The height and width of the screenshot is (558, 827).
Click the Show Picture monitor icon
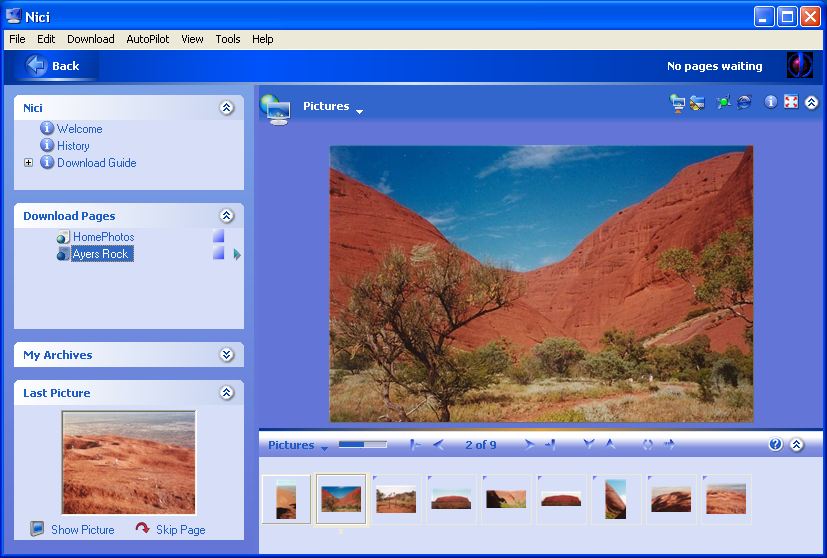coord(37,528)
